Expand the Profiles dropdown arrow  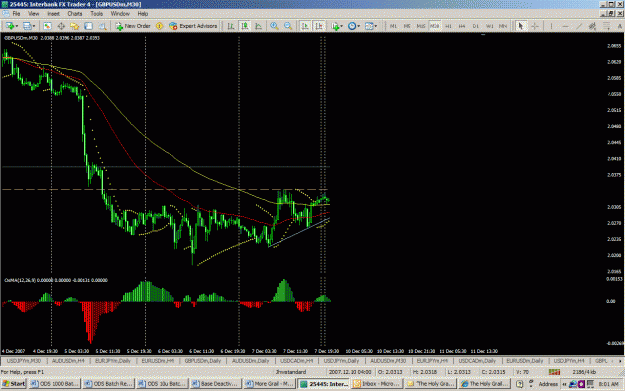coord(34,26)
